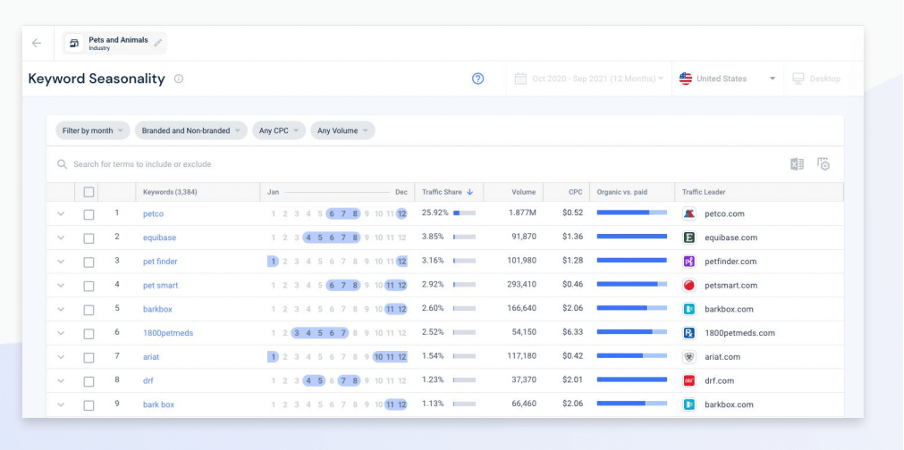Open the blue help question mark
904x450 pixels.
click(478, 79)
